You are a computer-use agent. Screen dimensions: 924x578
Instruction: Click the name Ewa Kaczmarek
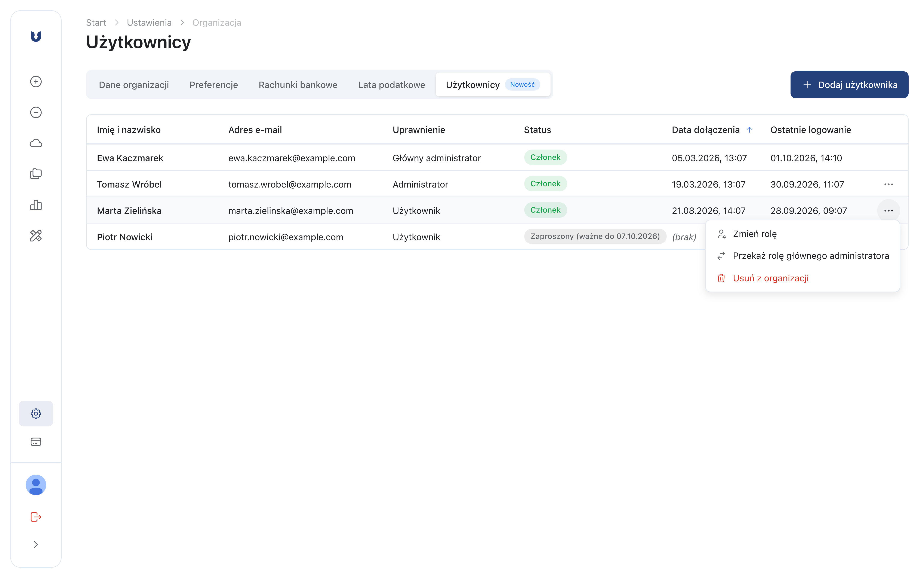pyautogui.click(x=130, y=158)
